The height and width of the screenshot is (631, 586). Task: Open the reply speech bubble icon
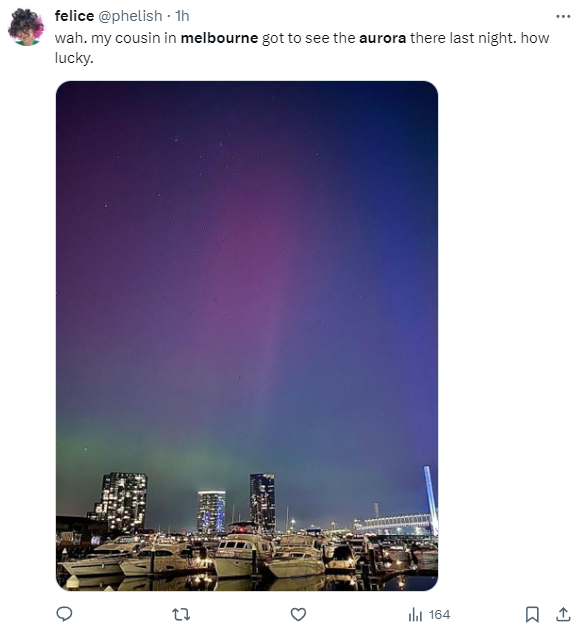point(64,614)
